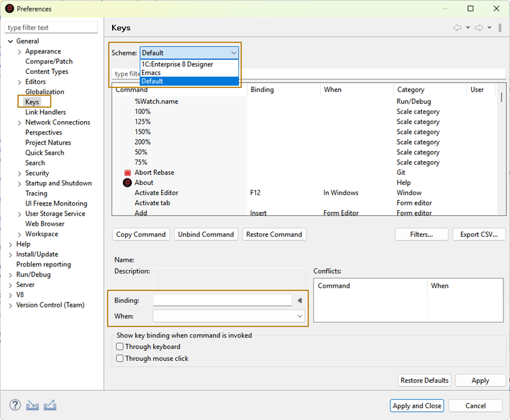Click the Import preferences icon
Viewport: 510px width, 420px height.
click(33, 405)
